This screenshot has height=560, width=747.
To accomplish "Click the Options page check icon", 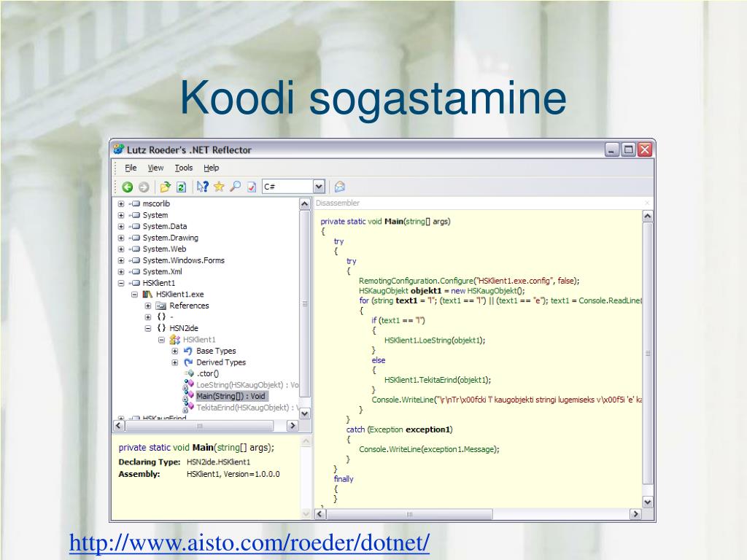I will 252,187.
